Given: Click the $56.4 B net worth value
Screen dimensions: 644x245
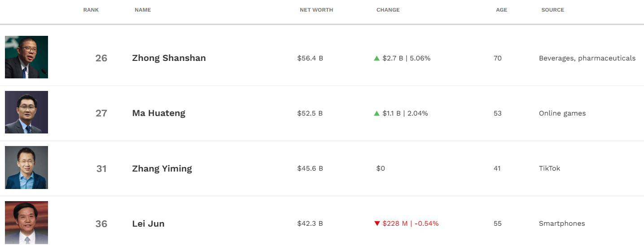Looking at the screenshot, I should [x=310, y=58].
